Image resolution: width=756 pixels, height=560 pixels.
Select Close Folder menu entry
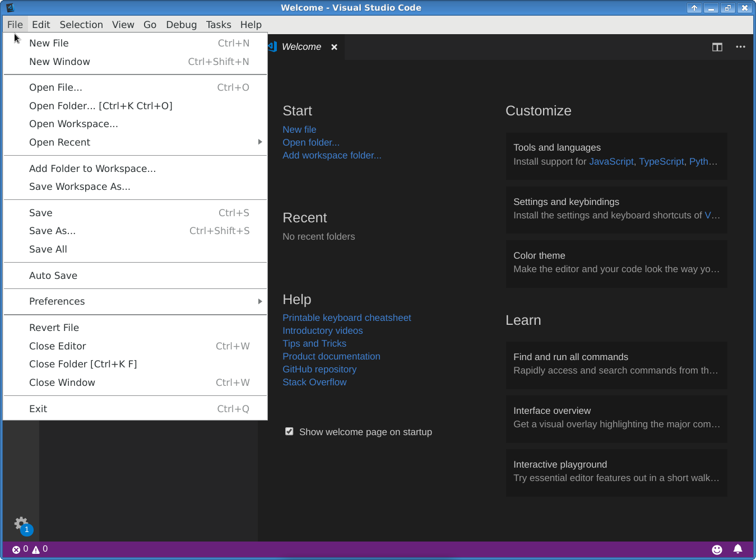point(135,364)
